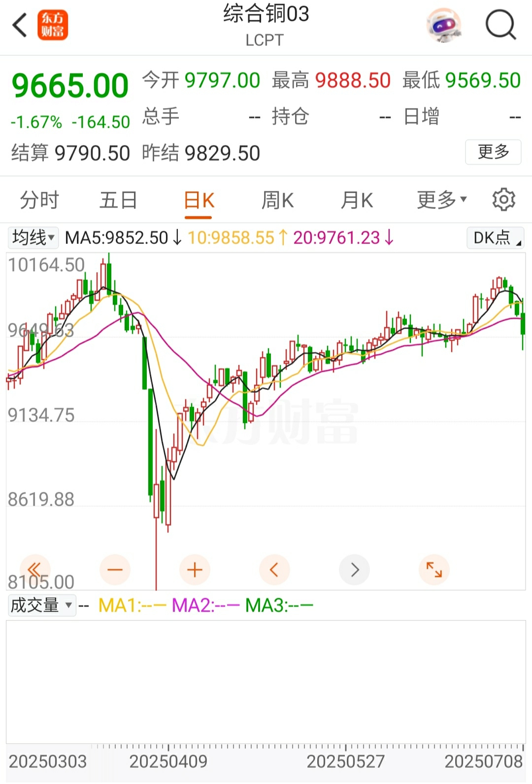Screen dimensions: 532x784
Task: Tap the 最高 9888.50 value
Action: pos(353,80)
